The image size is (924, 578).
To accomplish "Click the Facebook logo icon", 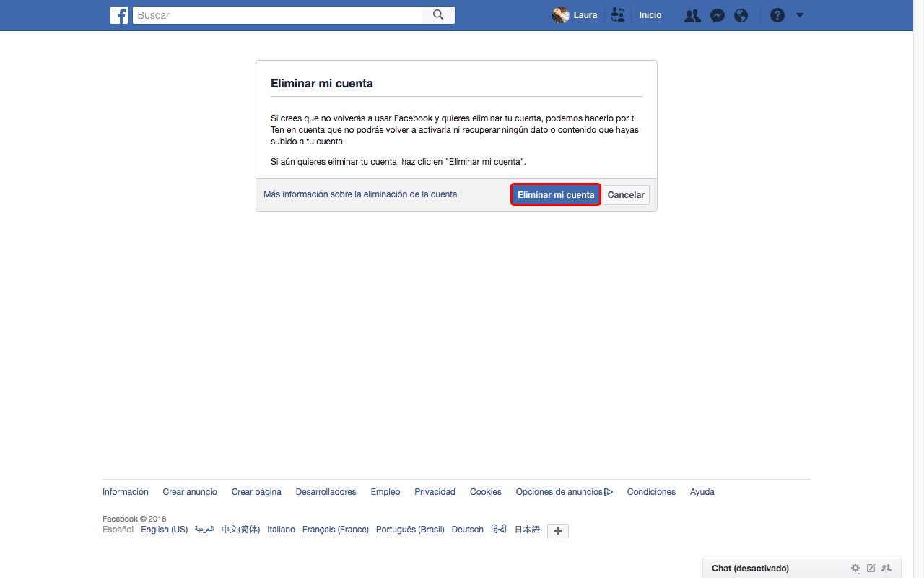I will pyautogui.click(x=119, y=15).
